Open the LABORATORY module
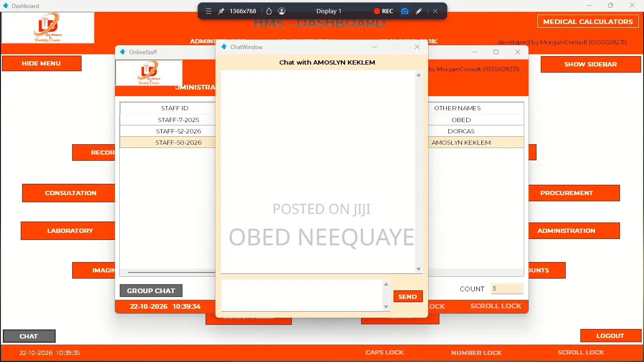The height and width of the screenshot is (362, 644). [68, 230]
